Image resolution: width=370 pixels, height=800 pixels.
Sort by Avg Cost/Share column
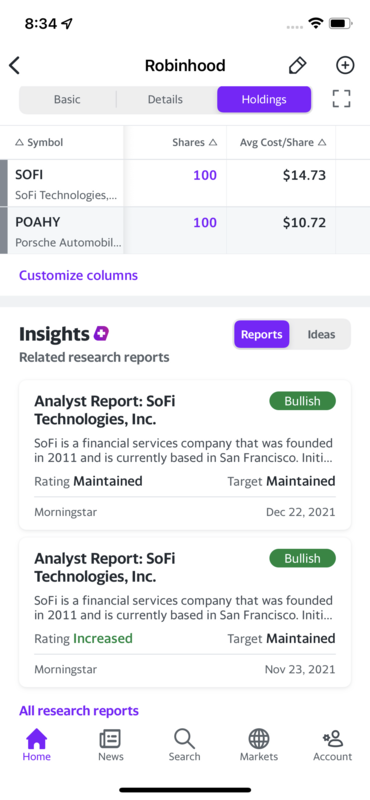pos(283,143)
